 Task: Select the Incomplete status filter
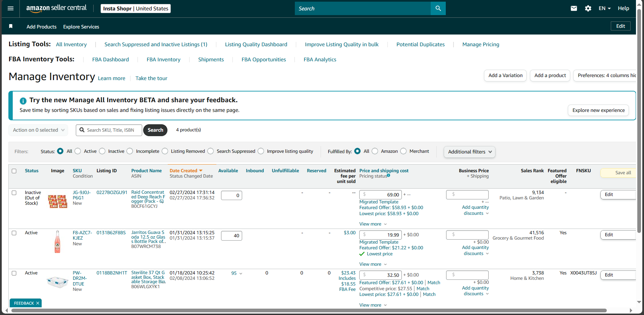click(130, 151)
